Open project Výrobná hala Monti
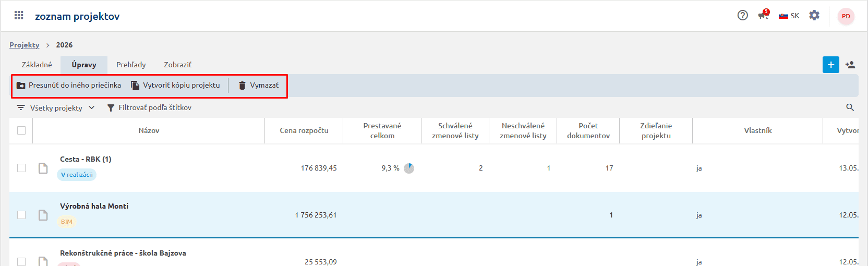Screen dimensions: 868x266 click(x=94, y=206)
